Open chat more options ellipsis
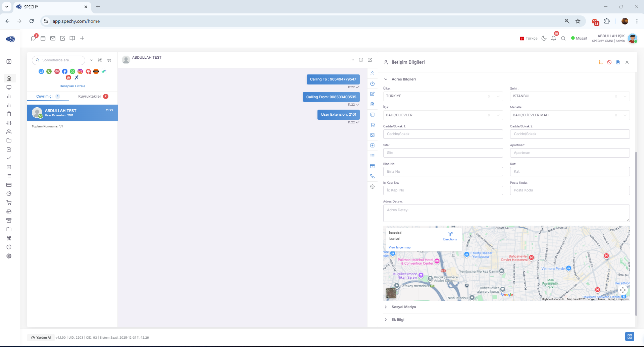Screen dimensions: 644x347 coord(352,60)
